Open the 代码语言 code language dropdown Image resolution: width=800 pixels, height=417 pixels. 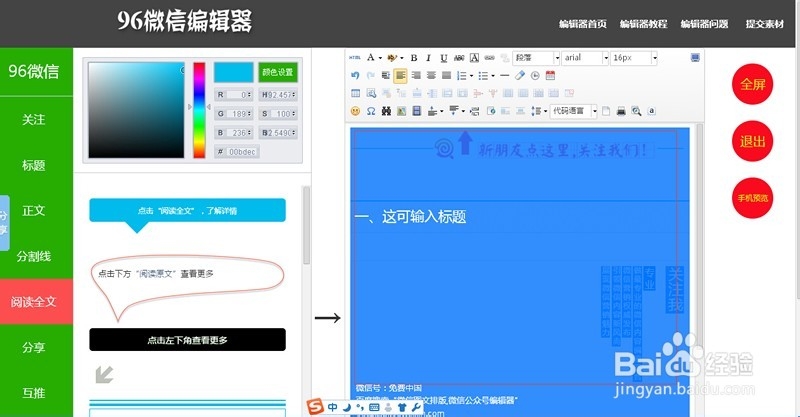(x=573, y=111)
